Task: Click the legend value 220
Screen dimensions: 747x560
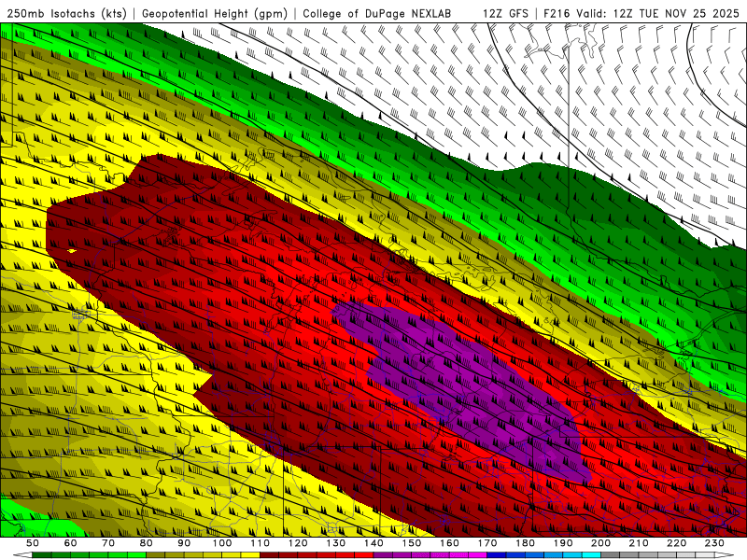Action: click(x=677, y=543)
